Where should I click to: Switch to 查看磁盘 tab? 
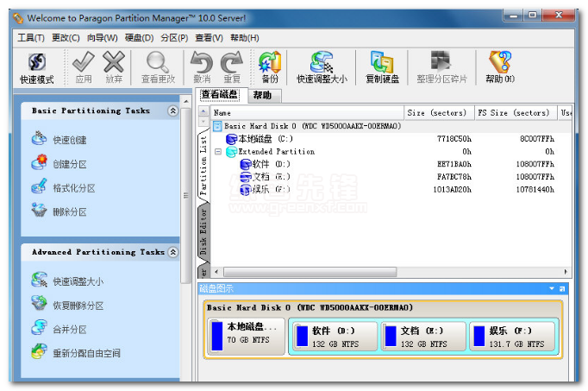[x=220, y=95]
